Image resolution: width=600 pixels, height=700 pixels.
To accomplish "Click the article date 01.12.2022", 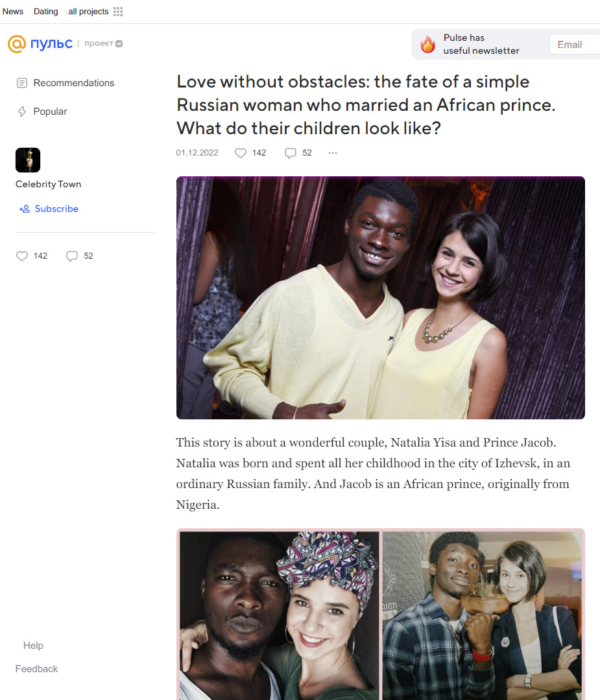I will [x=197, y=153].
